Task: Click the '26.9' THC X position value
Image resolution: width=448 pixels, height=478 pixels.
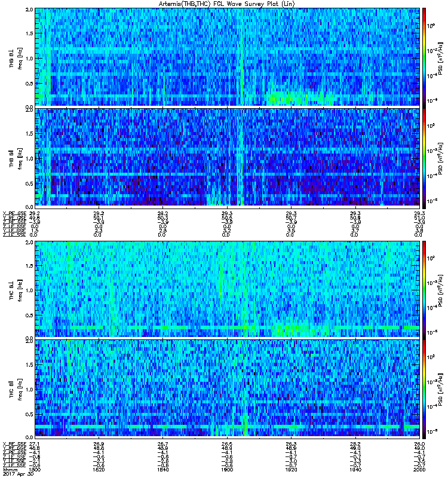Action: click(99, 444)
